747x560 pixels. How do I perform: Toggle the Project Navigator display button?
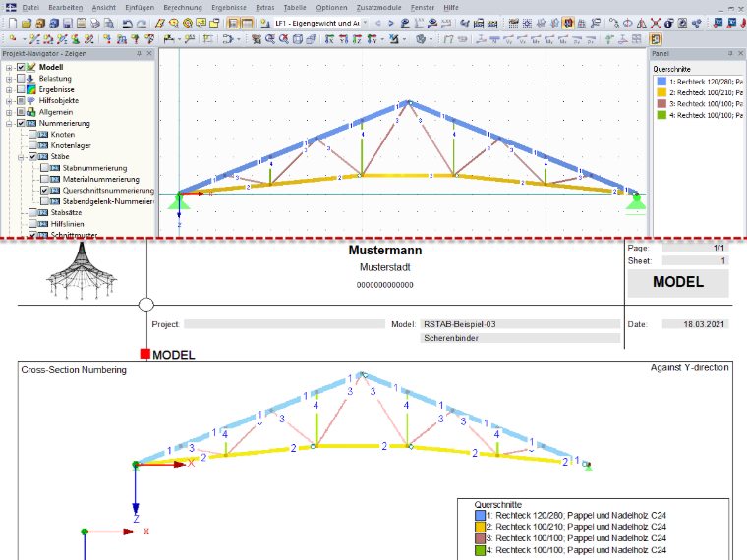coord(233,23)
